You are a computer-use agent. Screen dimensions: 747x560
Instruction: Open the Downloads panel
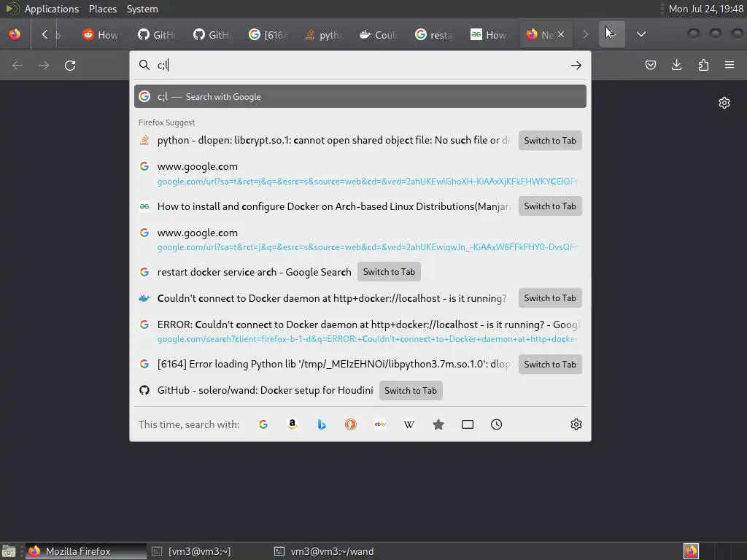(676, 65)
